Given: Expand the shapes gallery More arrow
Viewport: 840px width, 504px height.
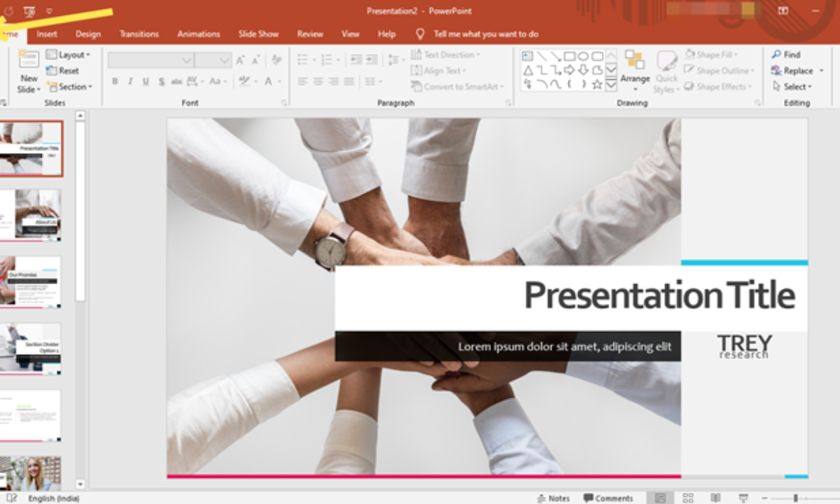Looking at the screenshot, I should coord(611,84).
